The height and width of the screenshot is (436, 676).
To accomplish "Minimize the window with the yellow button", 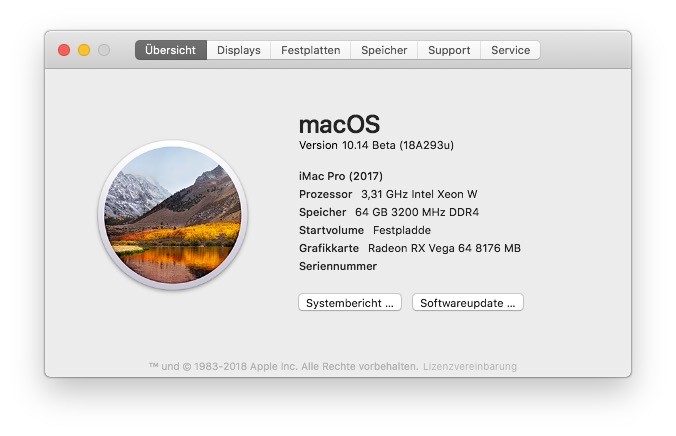I will (x=84, y=50).
